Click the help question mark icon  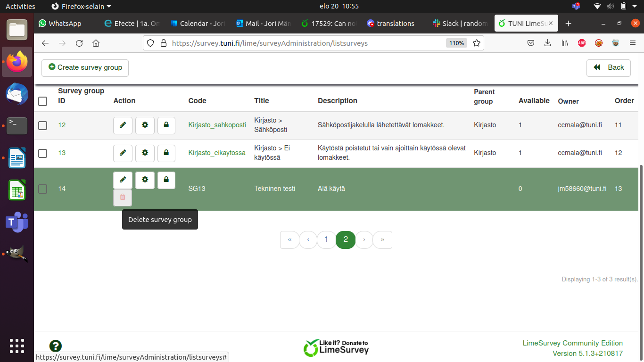click(x=56, y=346)
